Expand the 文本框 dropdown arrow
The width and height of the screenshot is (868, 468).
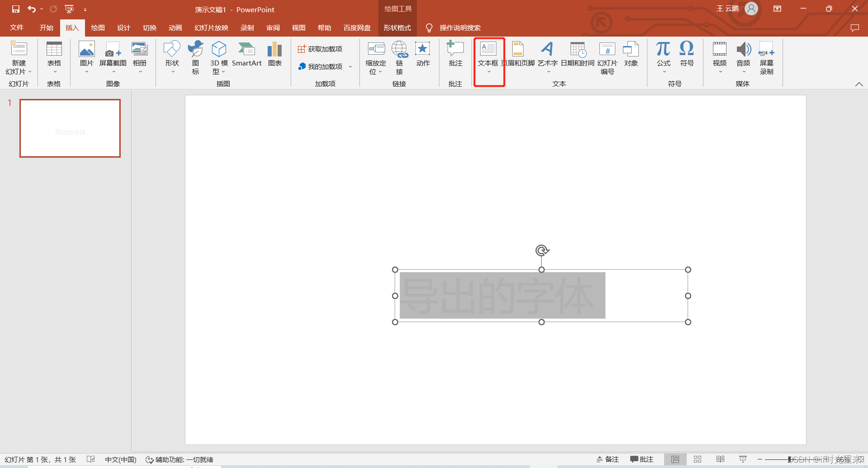pos(489,72)
